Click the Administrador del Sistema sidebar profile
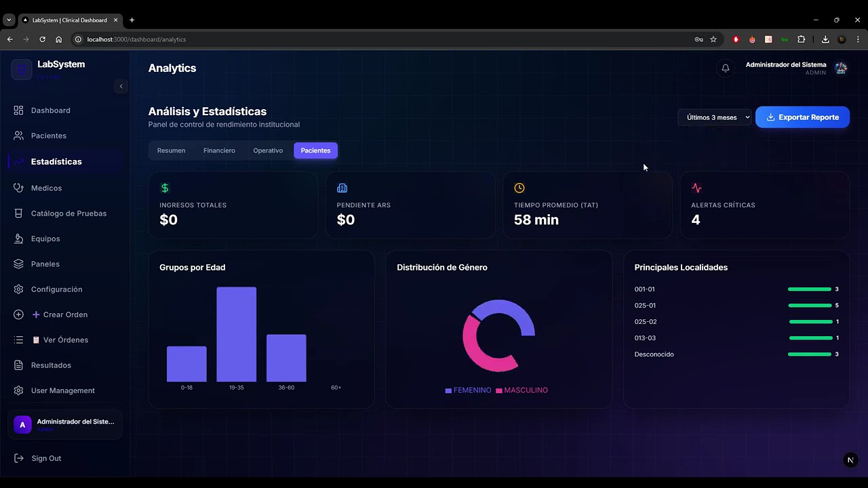 (65, 425)
